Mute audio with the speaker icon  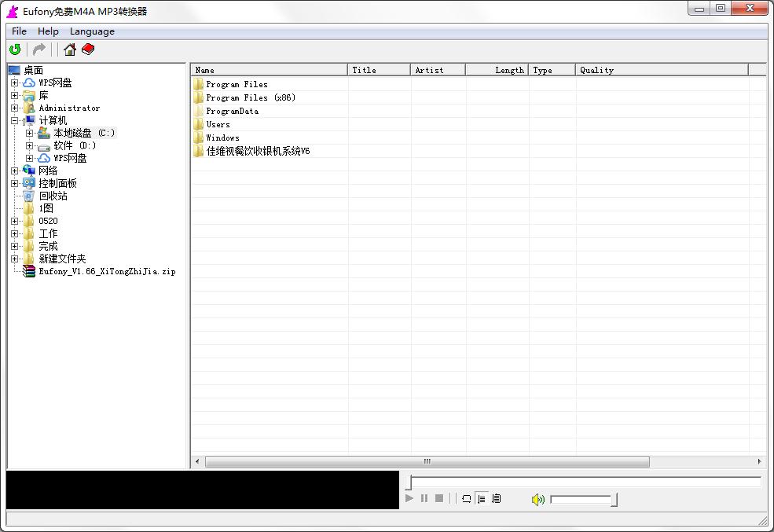pos(537,500)
